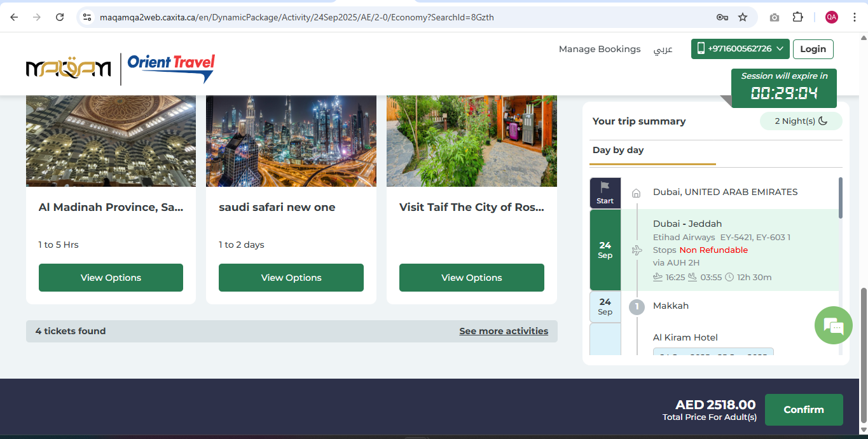
Task: Click the Maqam Orient Travel logo
Action: pos(120,69)
